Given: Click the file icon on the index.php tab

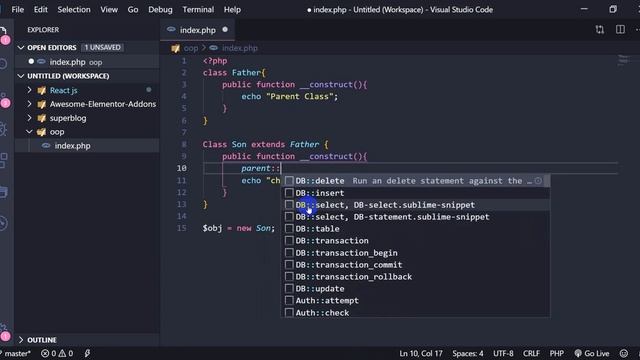Looking at the screenshot, I should click(x=171, y=29).
